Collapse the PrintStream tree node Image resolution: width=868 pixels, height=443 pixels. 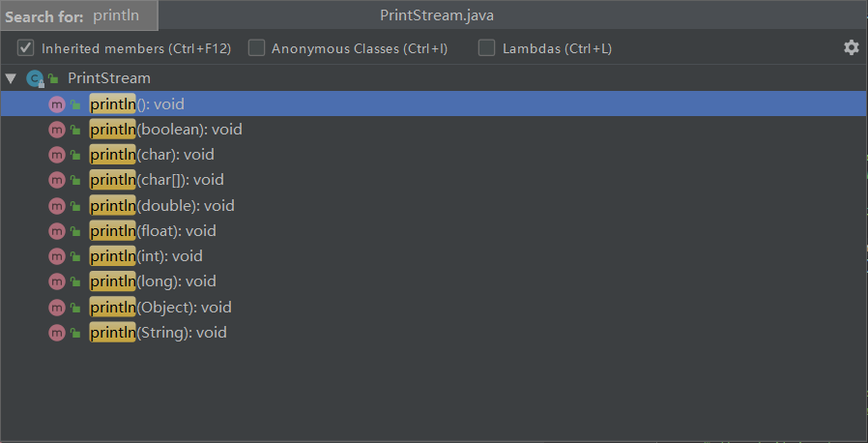11,78
